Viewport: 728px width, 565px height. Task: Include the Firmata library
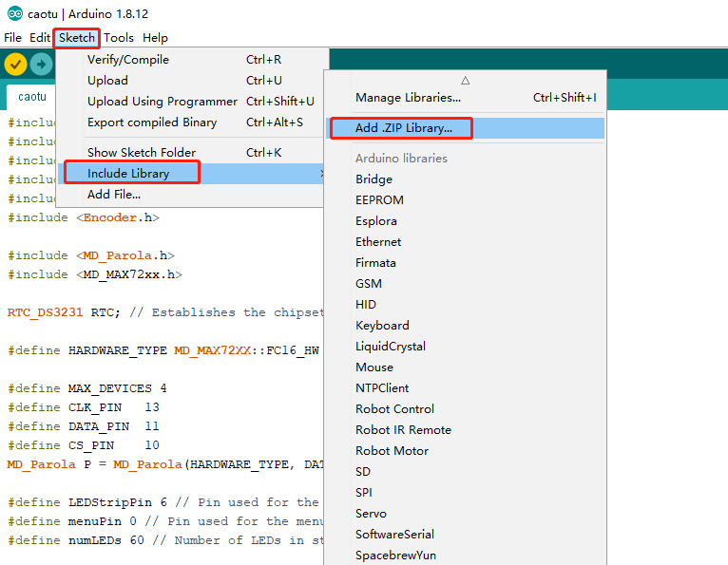coord(465,262)
